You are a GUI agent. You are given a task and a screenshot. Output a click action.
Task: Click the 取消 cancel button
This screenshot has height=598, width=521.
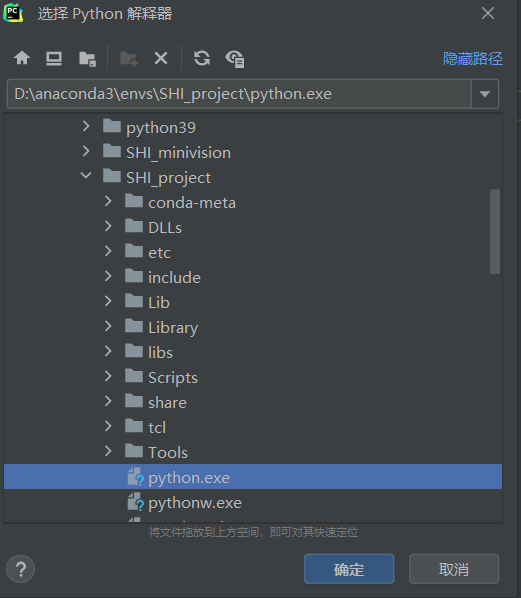click(x=454, y=569)
